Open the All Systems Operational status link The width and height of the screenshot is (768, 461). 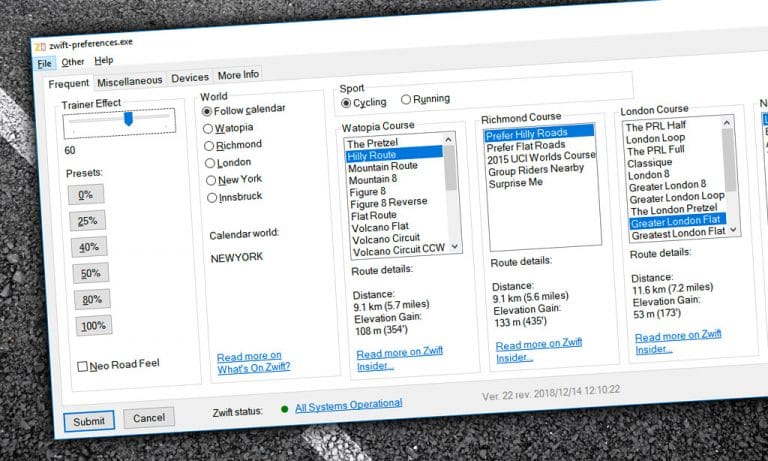point(349,405)
